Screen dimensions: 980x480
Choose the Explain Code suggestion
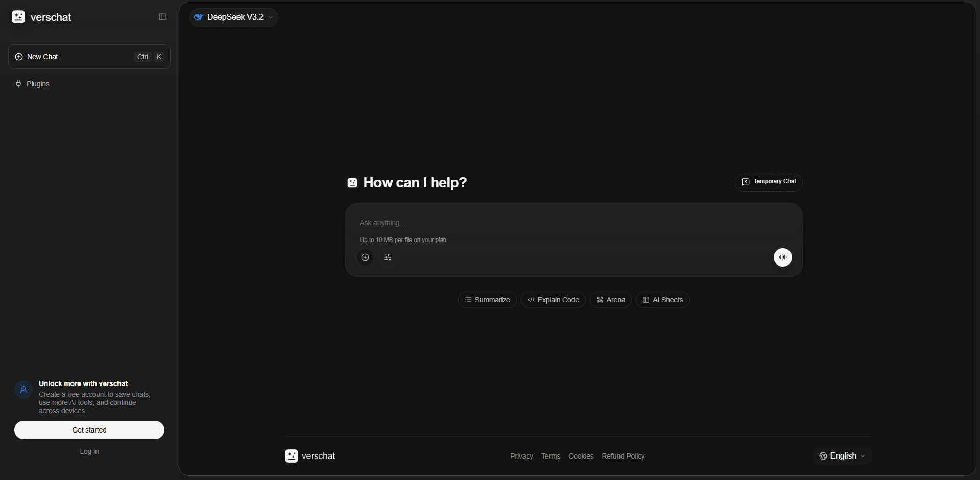point(553,300)
